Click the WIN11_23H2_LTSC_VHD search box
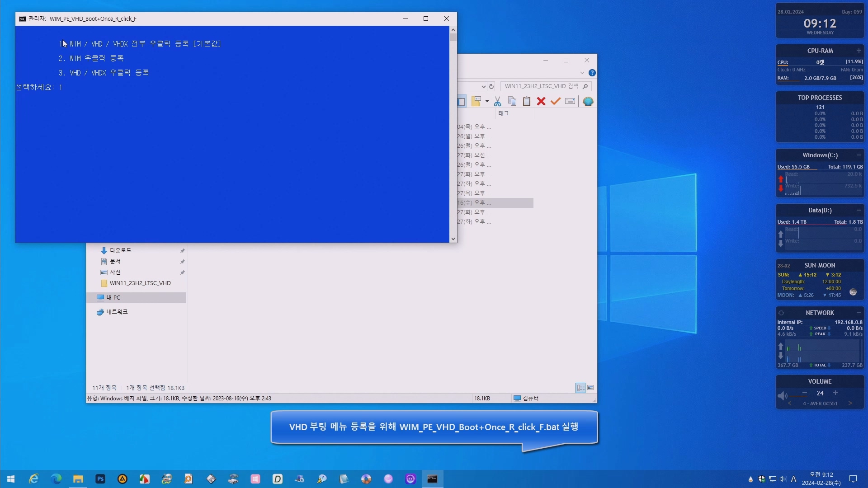Image resolution: width=868 pixels, height=488 pixels. (x=541, y=86)
